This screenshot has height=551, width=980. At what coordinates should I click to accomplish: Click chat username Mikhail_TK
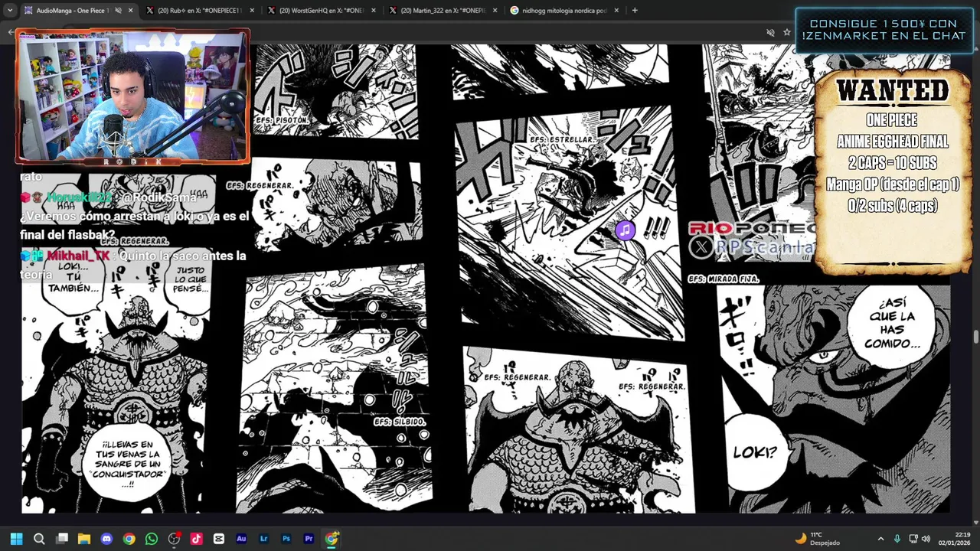[78, 256]
